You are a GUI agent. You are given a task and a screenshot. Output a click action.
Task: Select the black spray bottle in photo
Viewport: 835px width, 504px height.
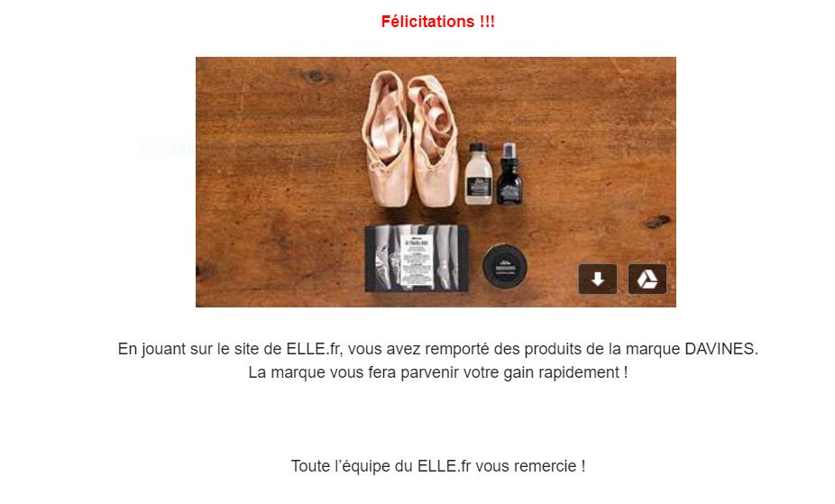click(x=509, y=173)
